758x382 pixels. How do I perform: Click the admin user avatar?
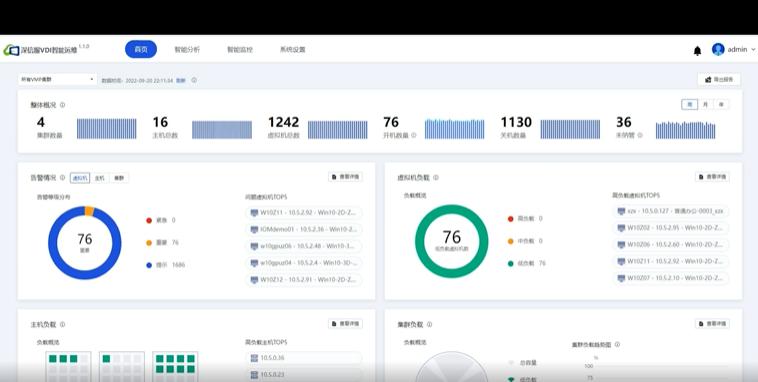pos(718,49)
